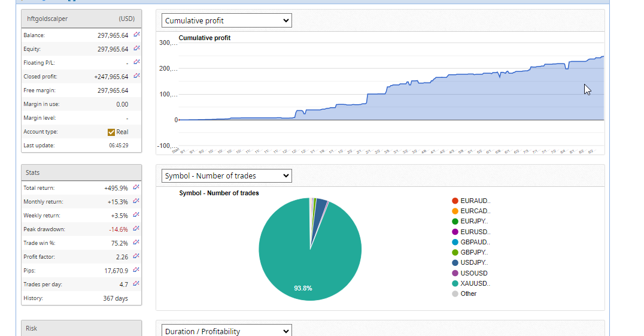Click the XAUUSD legend label
644x336 pixels.
tap(475, 283)
